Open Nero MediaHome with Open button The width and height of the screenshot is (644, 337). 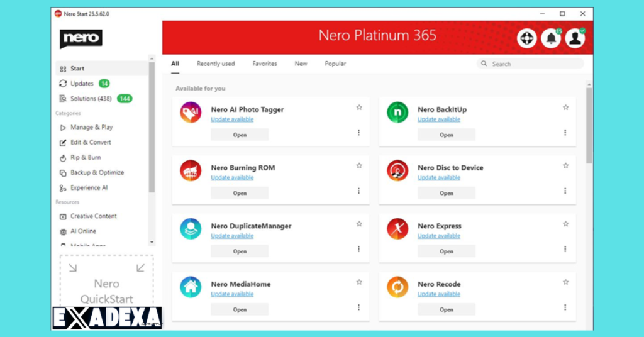240,309
